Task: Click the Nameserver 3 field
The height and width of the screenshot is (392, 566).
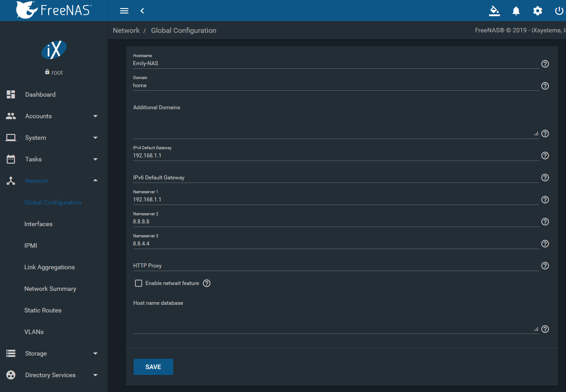Action: pos(336,244)
